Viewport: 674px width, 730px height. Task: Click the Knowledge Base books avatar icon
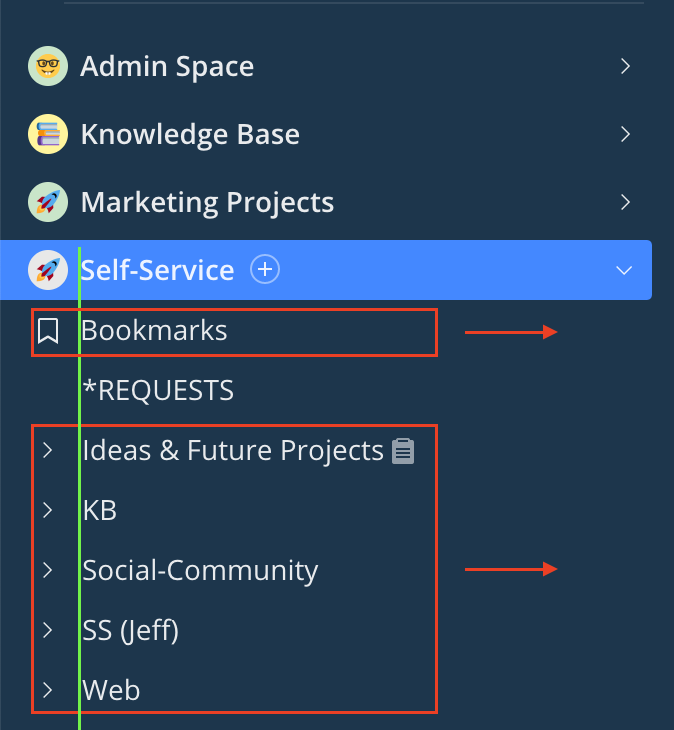click(x=48, y=135)
